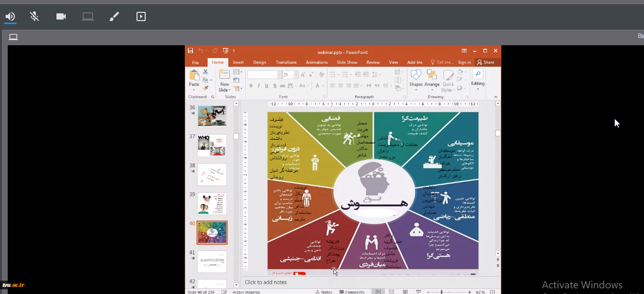This screenshot has width=644, height=294.
Task: Switch to the Transitions ribbon tab
Action: [x=286, y=62]
